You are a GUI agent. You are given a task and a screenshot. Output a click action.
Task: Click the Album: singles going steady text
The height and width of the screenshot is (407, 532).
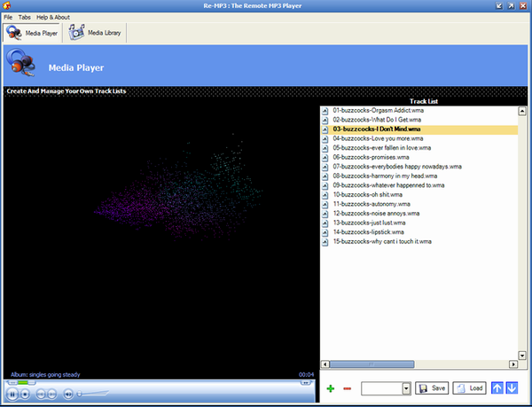tap(45, 374)
